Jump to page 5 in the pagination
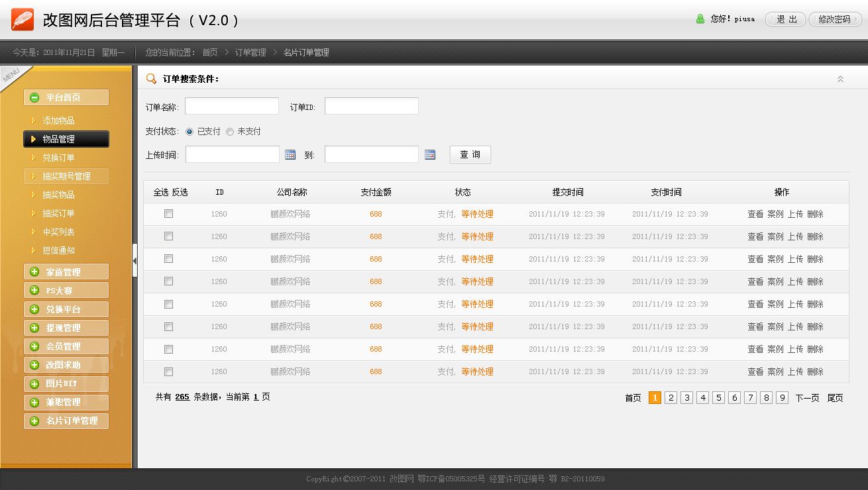The height and width of the screenshot is (490, 868). point(719,397)
